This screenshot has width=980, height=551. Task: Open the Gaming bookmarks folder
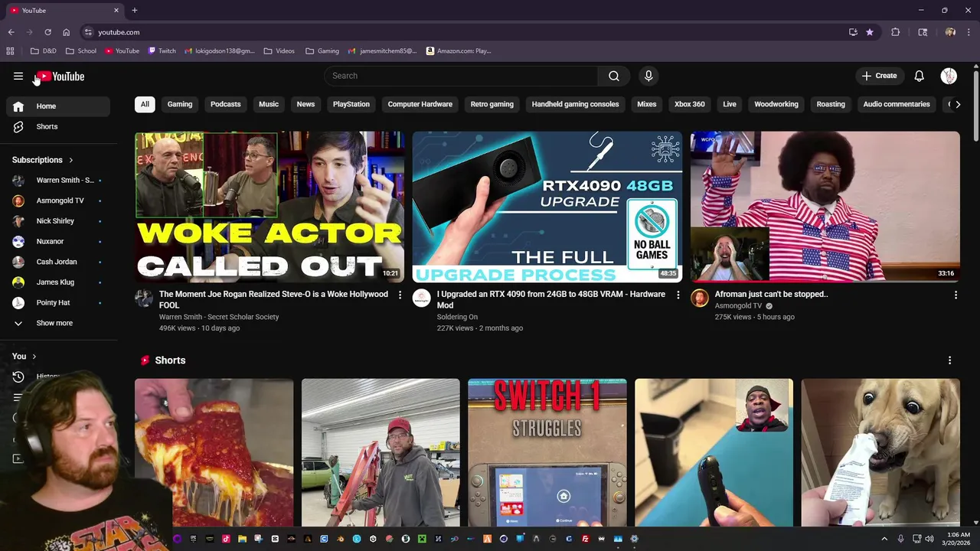(322, 51)
